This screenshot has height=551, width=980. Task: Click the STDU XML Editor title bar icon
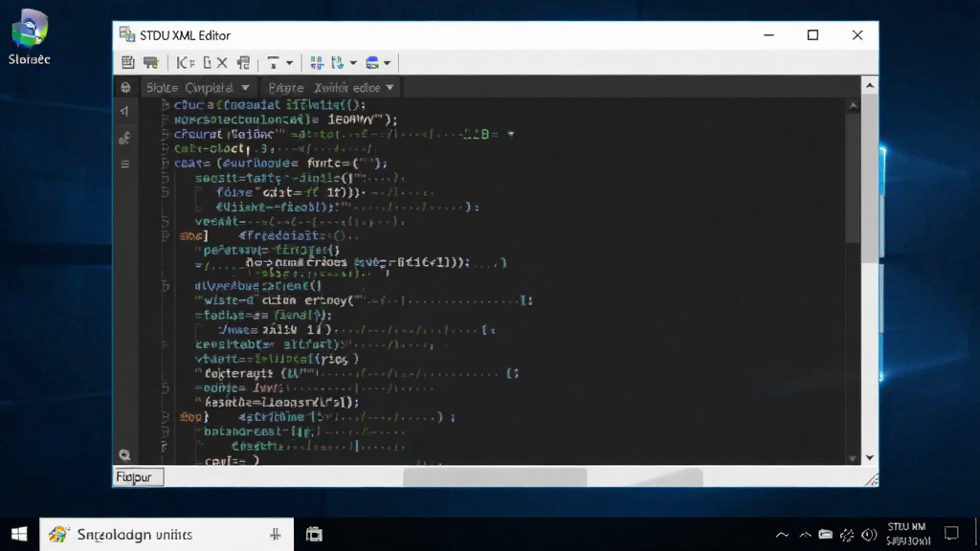(127, 35)
